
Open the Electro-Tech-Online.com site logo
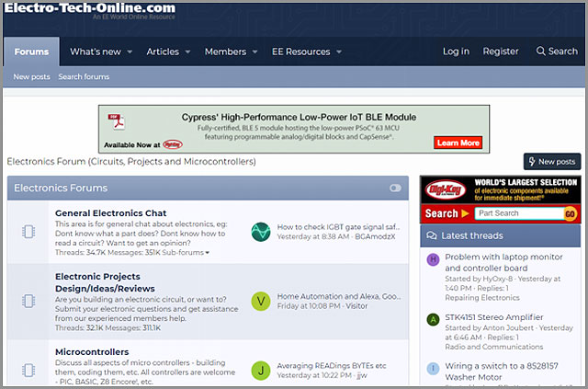90,8
